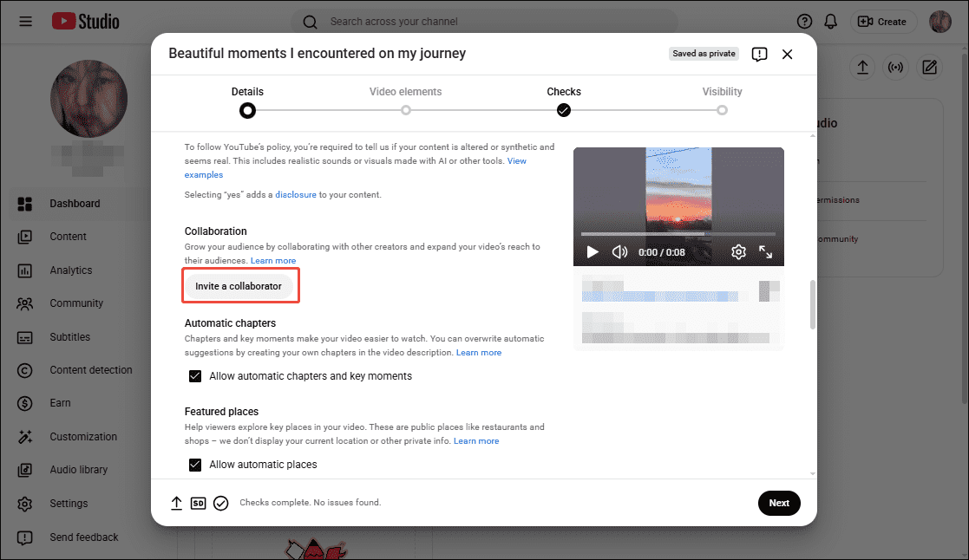The width and height of the screenshot is (969, 560).
Task: Open the account avatar menu
Action: point(940,21)
